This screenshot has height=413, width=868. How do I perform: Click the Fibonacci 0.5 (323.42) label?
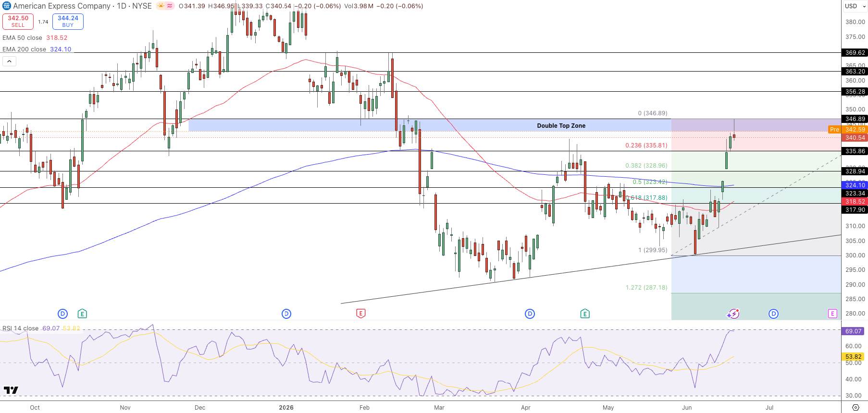[x=650, y=182]
